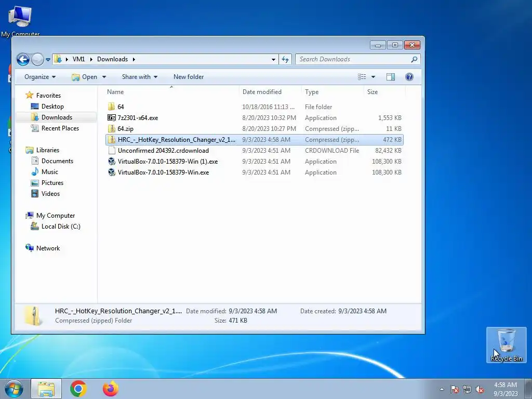Open the address bar history dropdown
This screenshot has height=399, width=532.
(273, 59)
